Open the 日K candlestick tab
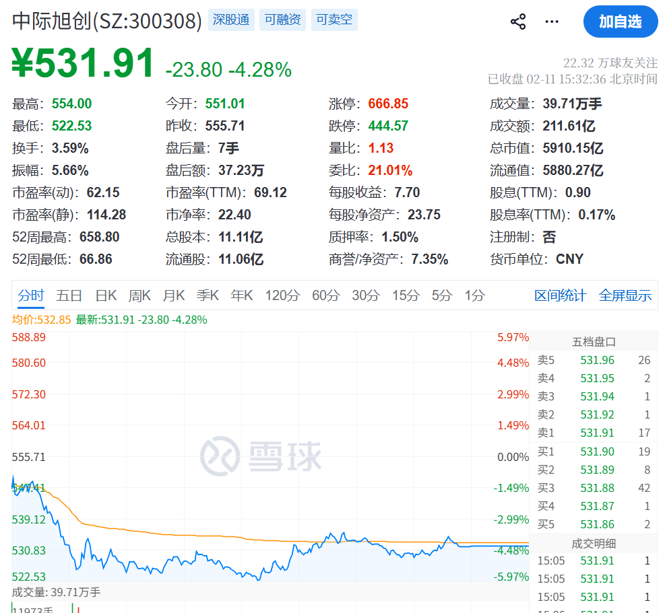 point(105,295)
